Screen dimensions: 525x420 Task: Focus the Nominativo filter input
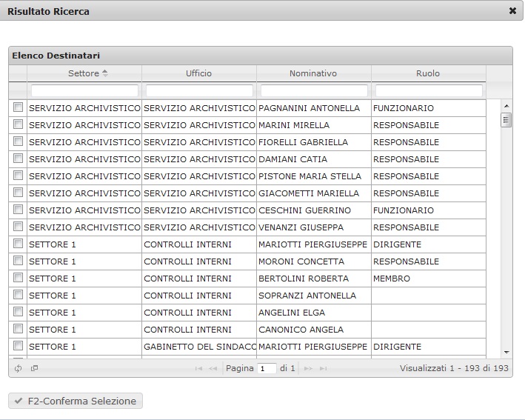coord(314,90)
